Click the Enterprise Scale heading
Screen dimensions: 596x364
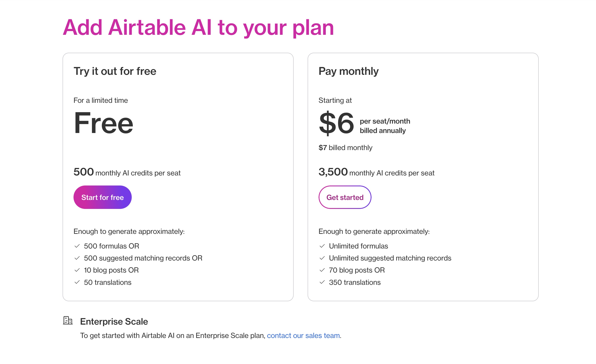click(114, 321)
